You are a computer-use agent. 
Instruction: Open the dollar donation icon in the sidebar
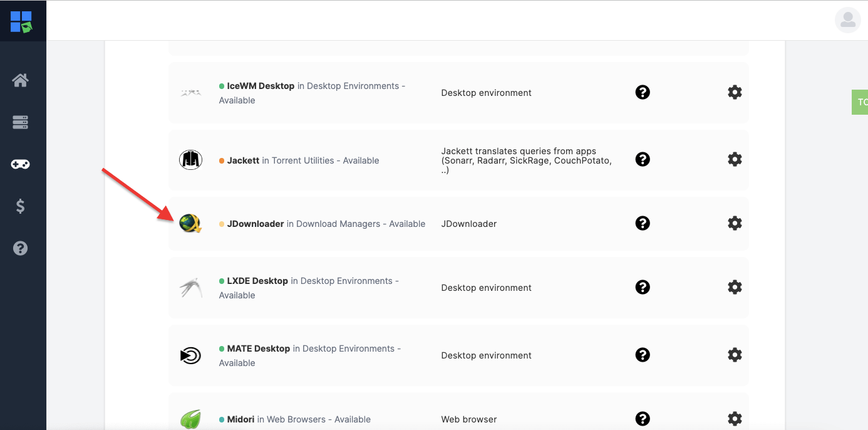click(21, 206)
